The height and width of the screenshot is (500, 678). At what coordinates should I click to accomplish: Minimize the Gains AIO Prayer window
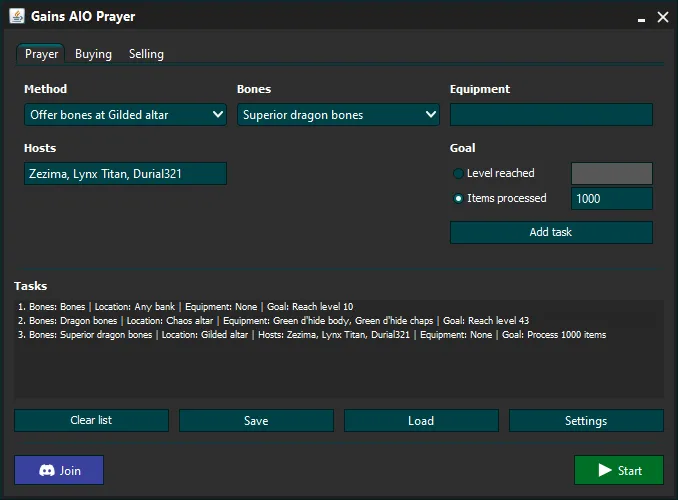coord(642,20)
